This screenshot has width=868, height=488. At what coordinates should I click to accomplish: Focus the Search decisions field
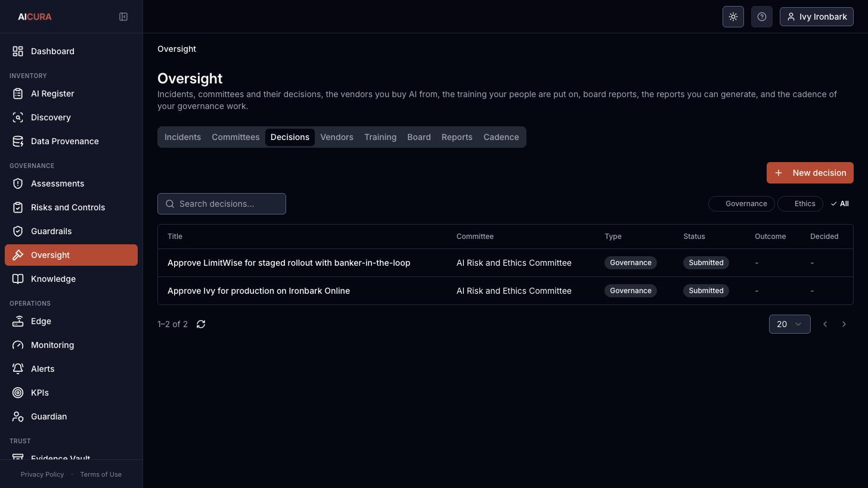click(x=222, y=204)
